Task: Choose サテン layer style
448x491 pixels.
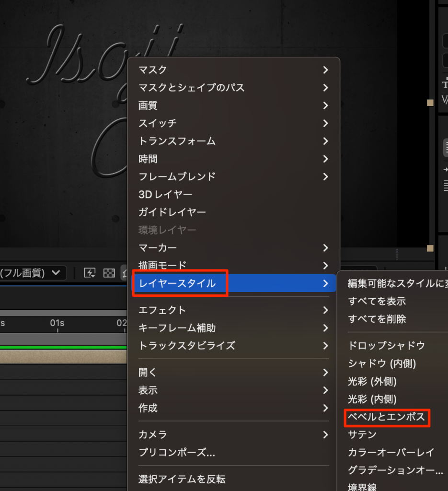Action: 362,434
